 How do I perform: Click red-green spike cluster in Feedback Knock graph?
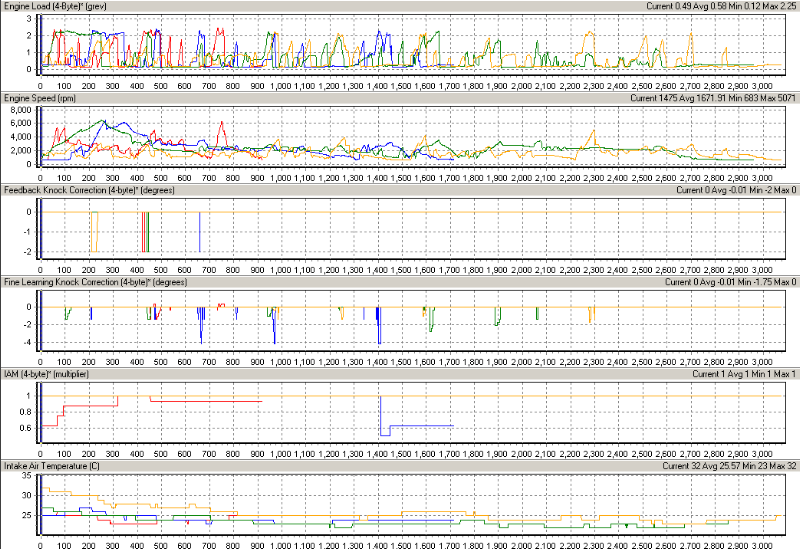pyautogui.click(x=145, y=232)
